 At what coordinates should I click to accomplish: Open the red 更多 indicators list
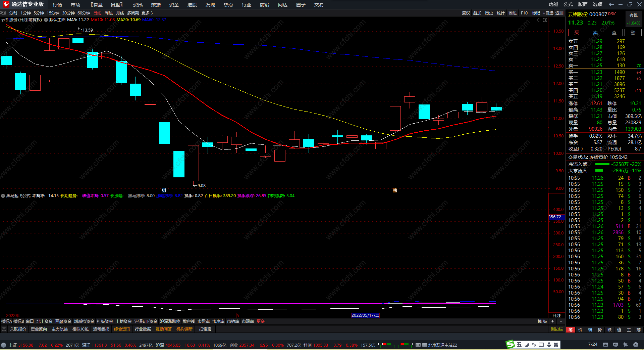coord(261,321)
